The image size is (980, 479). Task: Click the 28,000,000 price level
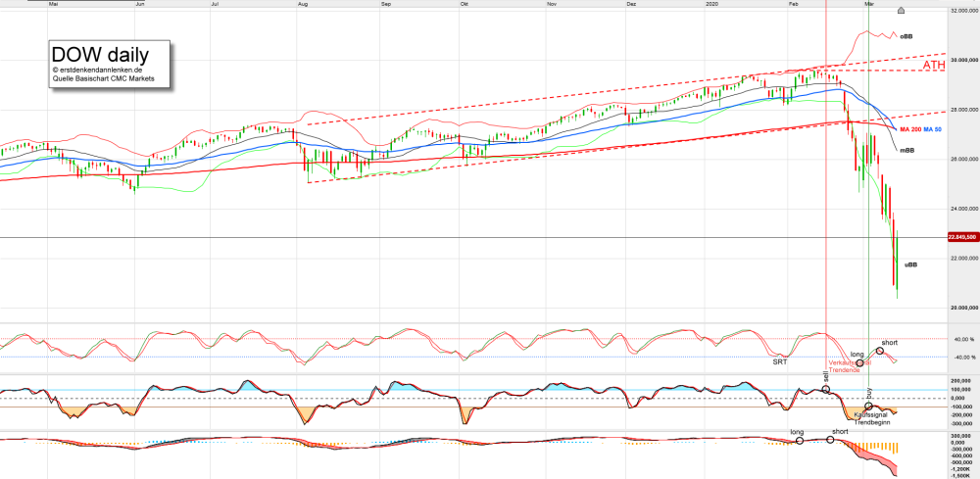pyautogui.click(x=963, y=110)
